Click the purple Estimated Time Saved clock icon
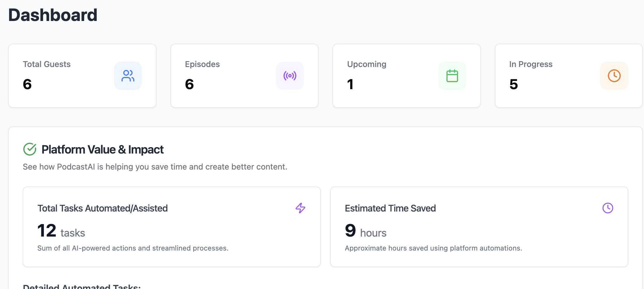 pyautogui.click(x=608, y=208)
